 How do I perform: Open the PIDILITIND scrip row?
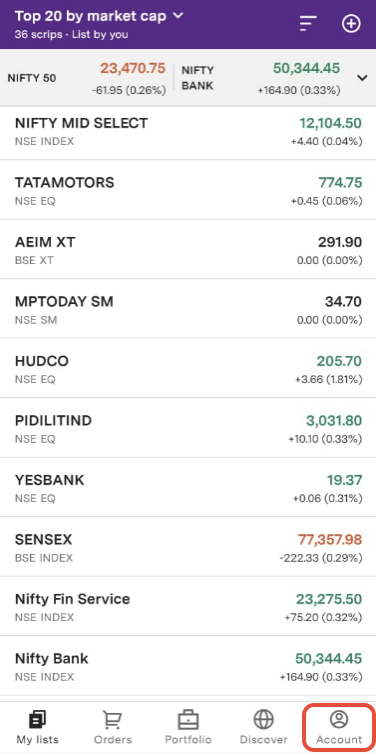click(188, 428)
